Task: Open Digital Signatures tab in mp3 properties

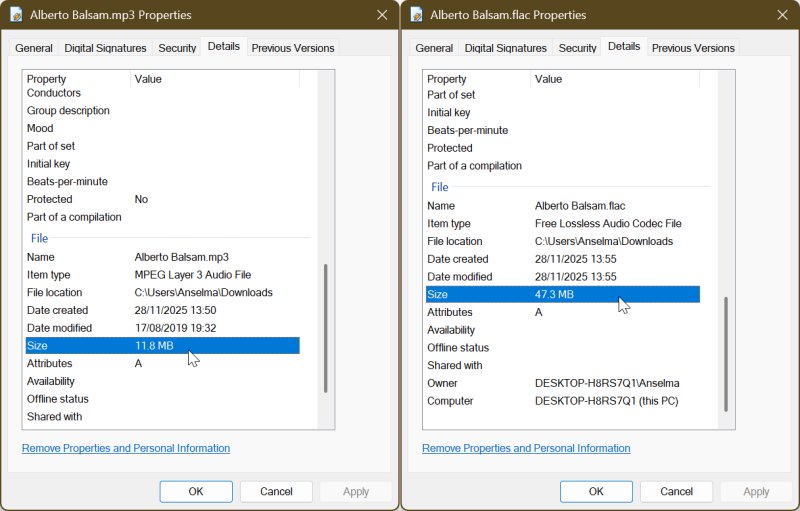Action: (x=105, y=48)
